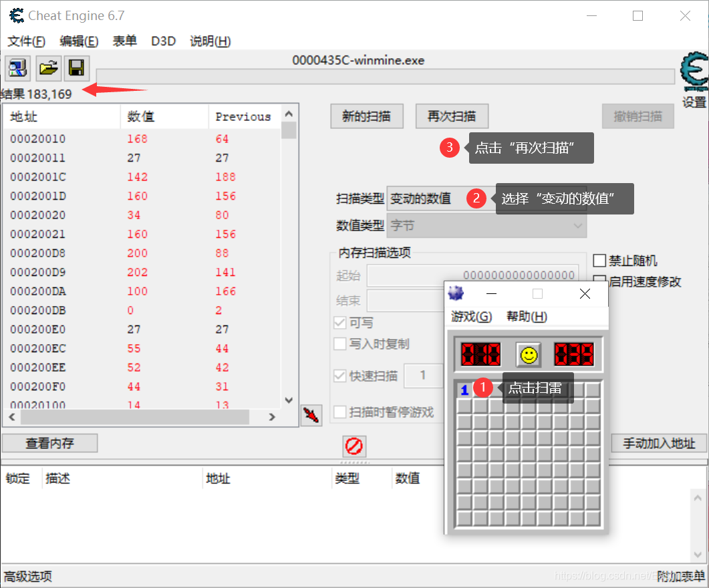This screenshot has width=709, height=588.
Task: Click the open file folder icon
Action: point(48,68)
